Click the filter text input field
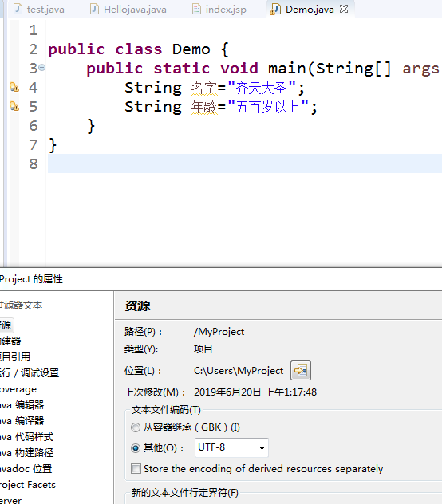The height and width of the screenshot is (504, 442). (52, 305)
